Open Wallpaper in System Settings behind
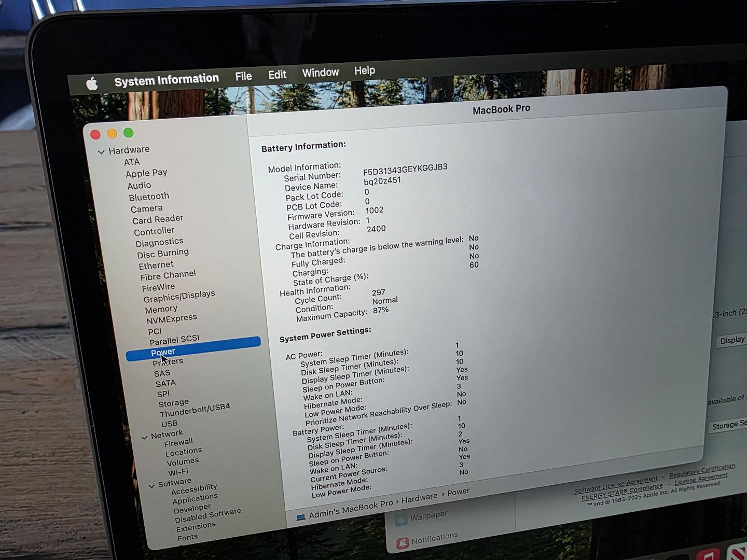Image resolution: width=747 pixels, height=560 pixels. coord(428,517)
